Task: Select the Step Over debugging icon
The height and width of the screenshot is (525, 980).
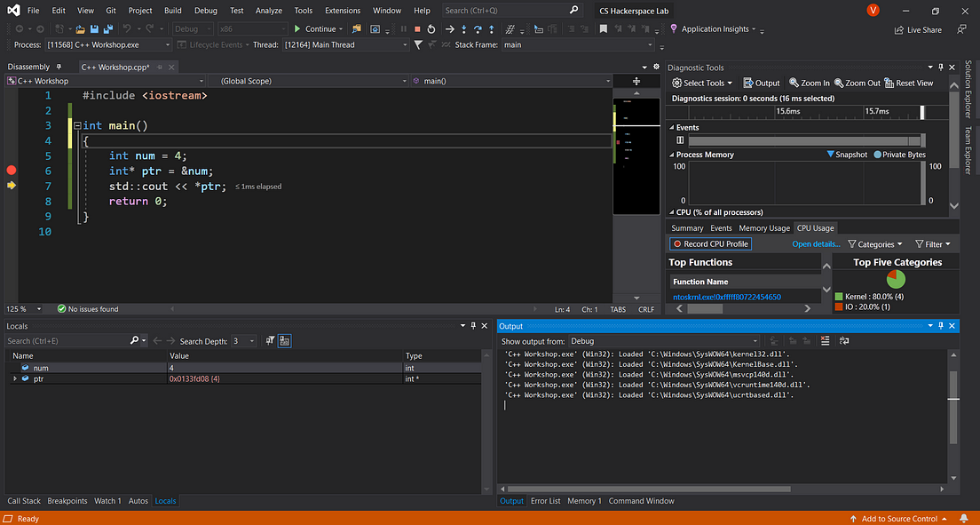Action: (478, 28)
